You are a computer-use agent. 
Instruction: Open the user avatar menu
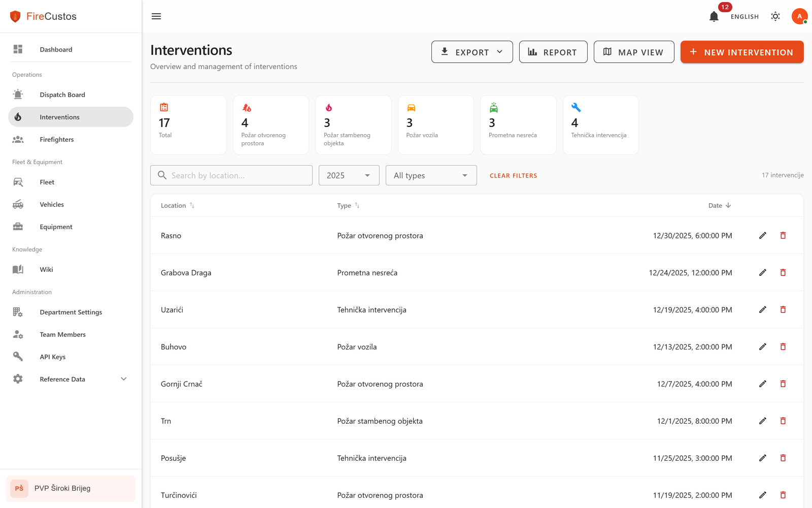tap(799, 16)
